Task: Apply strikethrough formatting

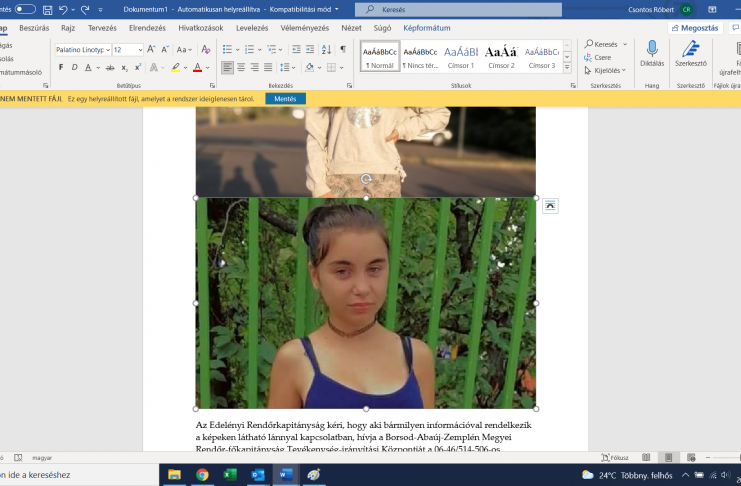Action: [x=110, y=68]
